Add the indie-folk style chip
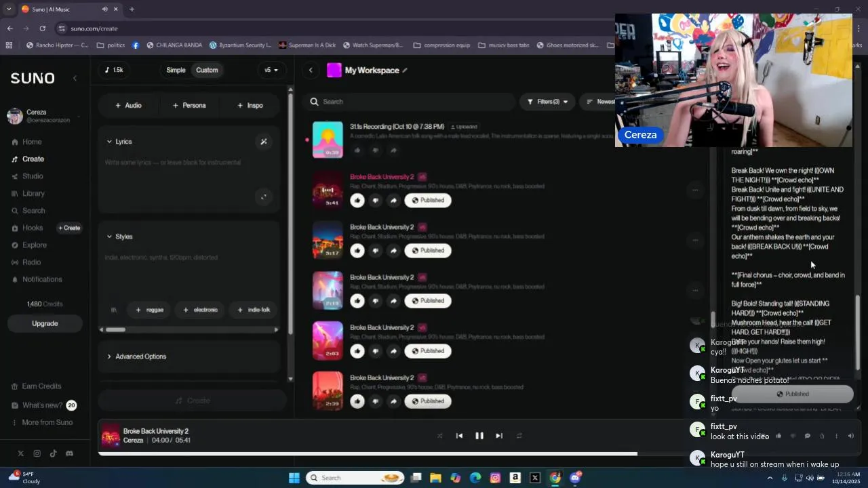Viewport: 868px width, 488px height. [254, 310]
